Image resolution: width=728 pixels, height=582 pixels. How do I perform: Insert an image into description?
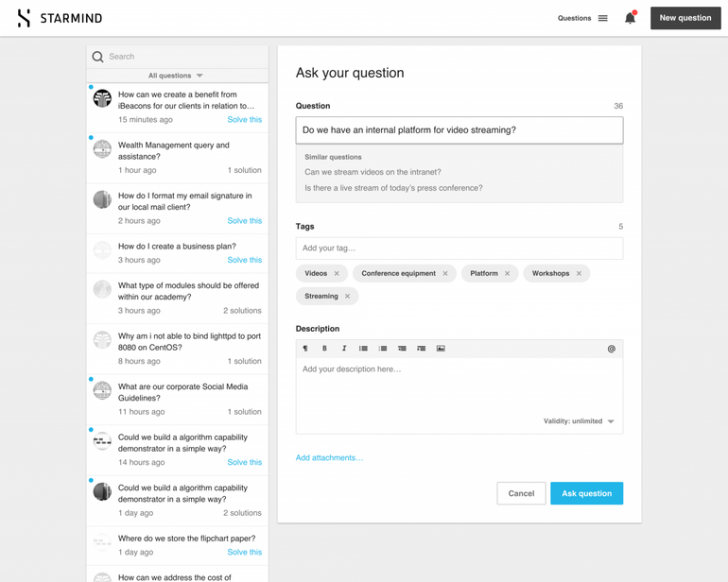(x=441, y=349)
